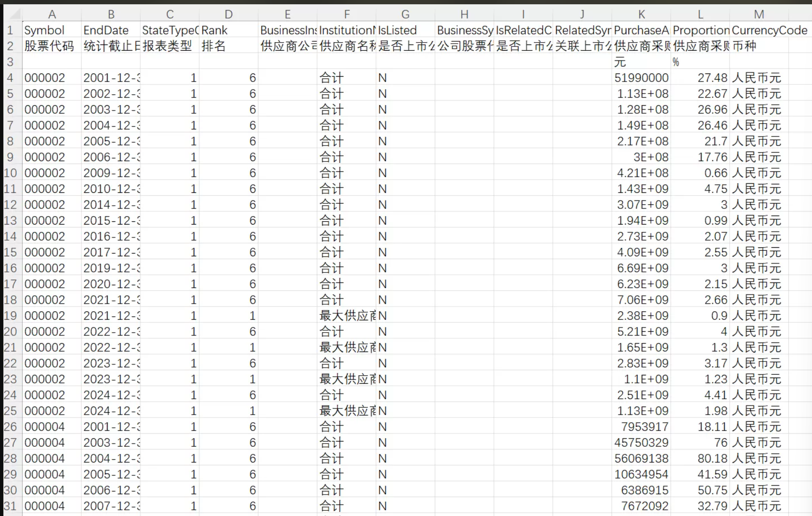
Task: Click the 'EndDate' header cell
Action: [110, 30]
